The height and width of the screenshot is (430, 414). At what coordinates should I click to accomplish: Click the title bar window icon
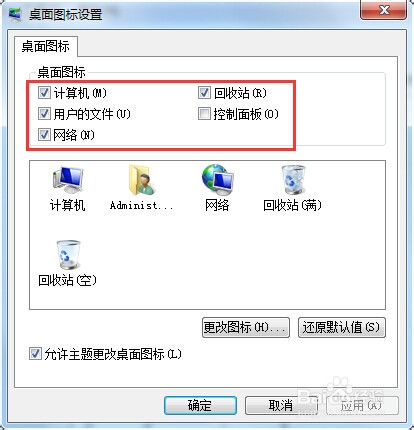point(14,15)
